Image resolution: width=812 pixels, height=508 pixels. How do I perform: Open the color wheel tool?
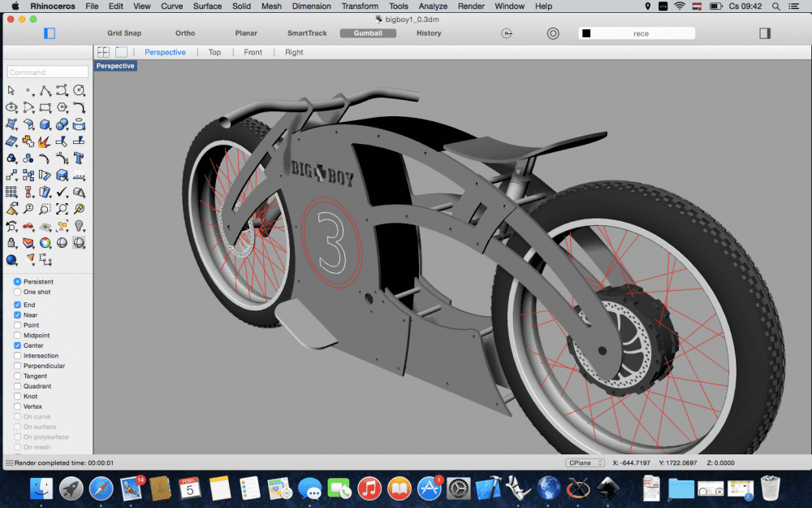[x=45, y=242]
